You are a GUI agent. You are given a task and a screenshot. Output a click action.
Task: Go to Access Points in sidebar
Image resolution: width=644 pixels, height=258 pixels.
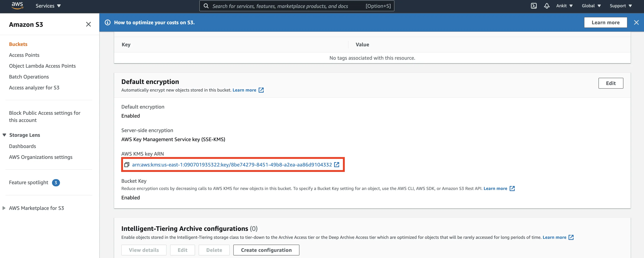(24, 55)
